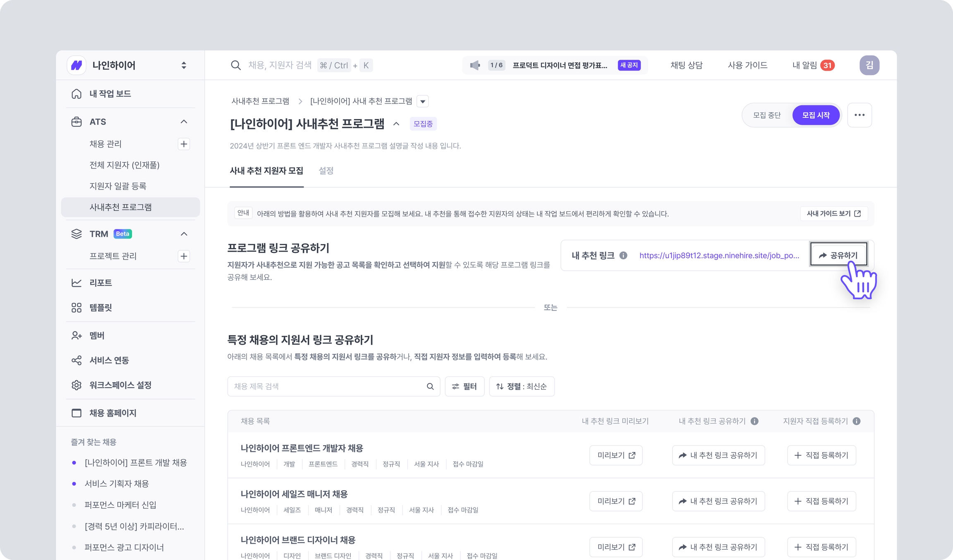
Task: Open 지원자 일괄 등록
Action: pyautogui.click(x=118, y=186)
